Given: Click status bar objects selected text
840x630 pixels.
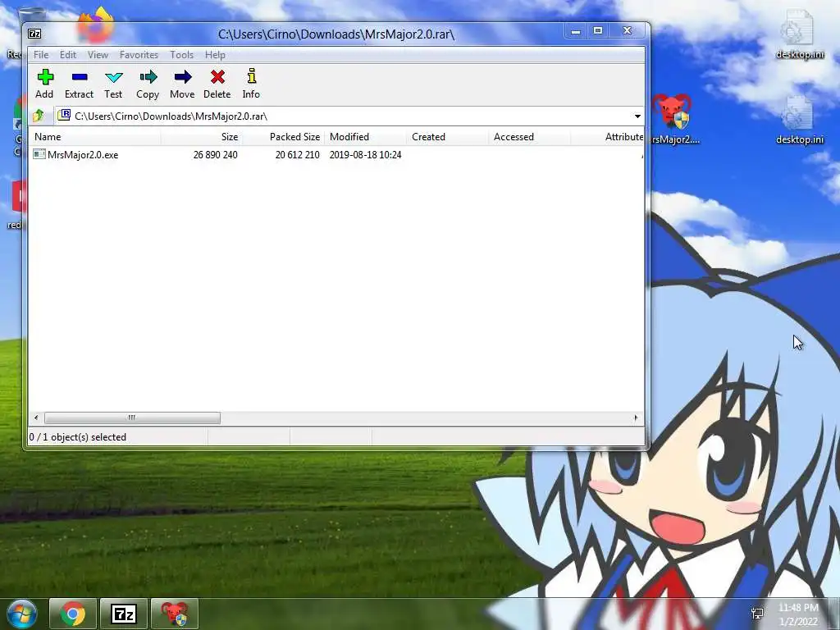Looking at the screenshot, I should point(78,437).
